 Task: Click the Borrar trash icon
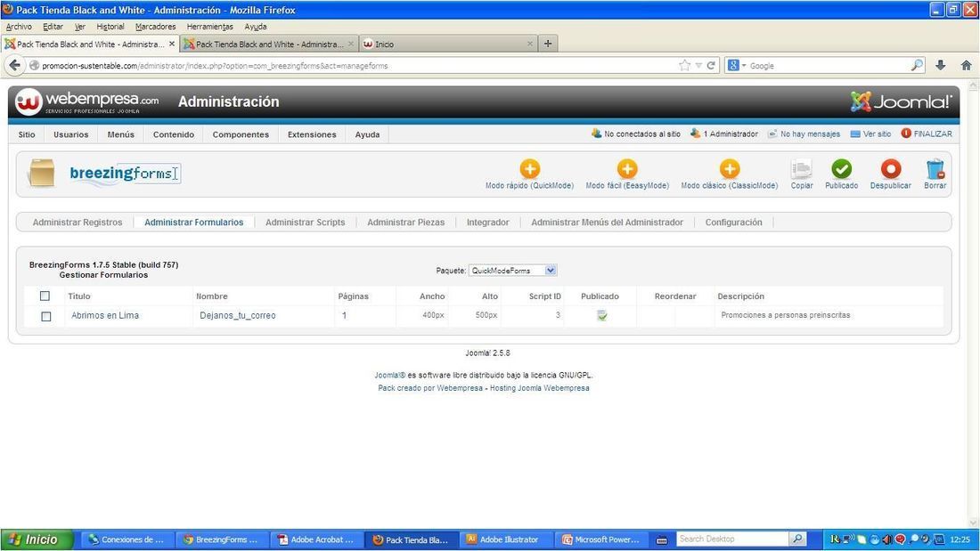(x=935, y=169)
